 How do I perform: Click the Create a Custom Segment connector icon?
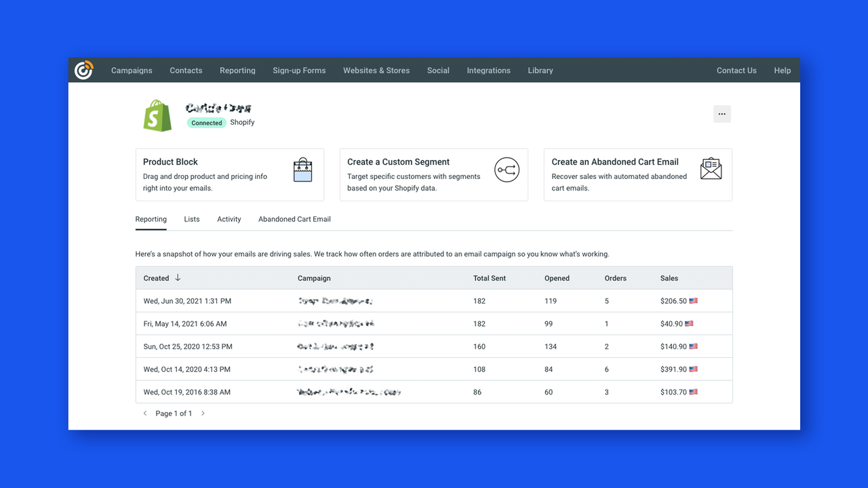point(507,170)
